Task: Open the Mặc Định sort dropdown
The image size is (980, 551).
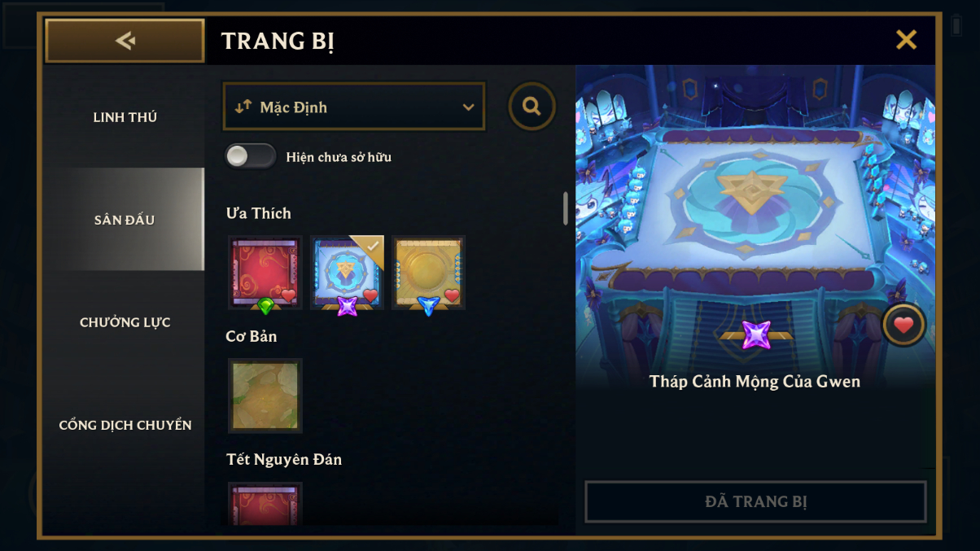Action: (x=354, y=107)
